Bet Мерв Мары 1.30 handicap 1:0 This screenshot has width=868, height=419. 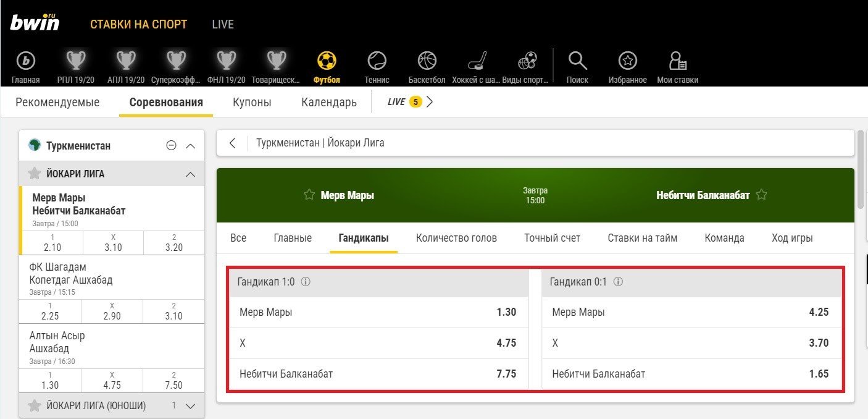378,312
